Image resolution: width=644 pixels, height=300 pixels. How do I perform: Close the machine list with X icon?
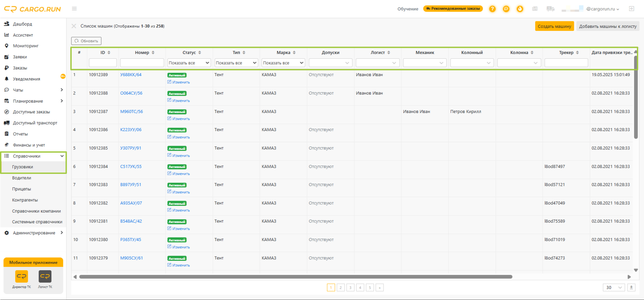click(74, 26)
